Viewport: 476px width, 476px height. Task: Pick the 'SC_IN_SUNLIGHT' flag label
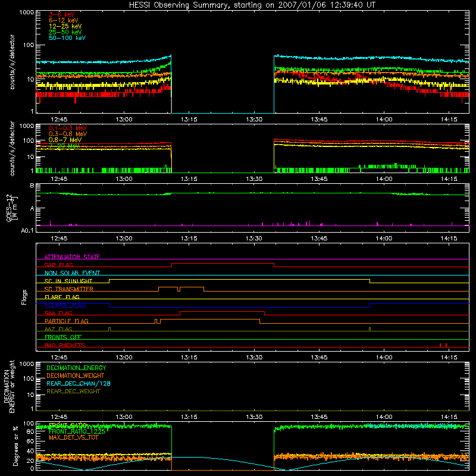pos(68,281)
